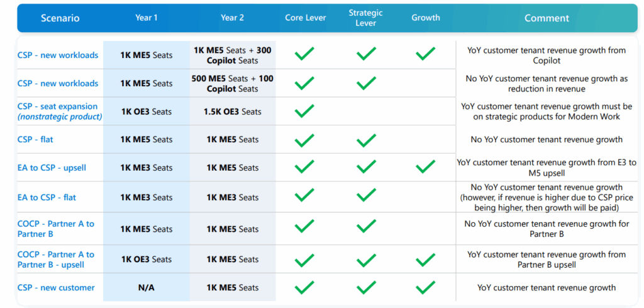Image resolution: width=644 pixels, height=308 pixels.
Task: Select the Growth column header
Action: (426, 18)
